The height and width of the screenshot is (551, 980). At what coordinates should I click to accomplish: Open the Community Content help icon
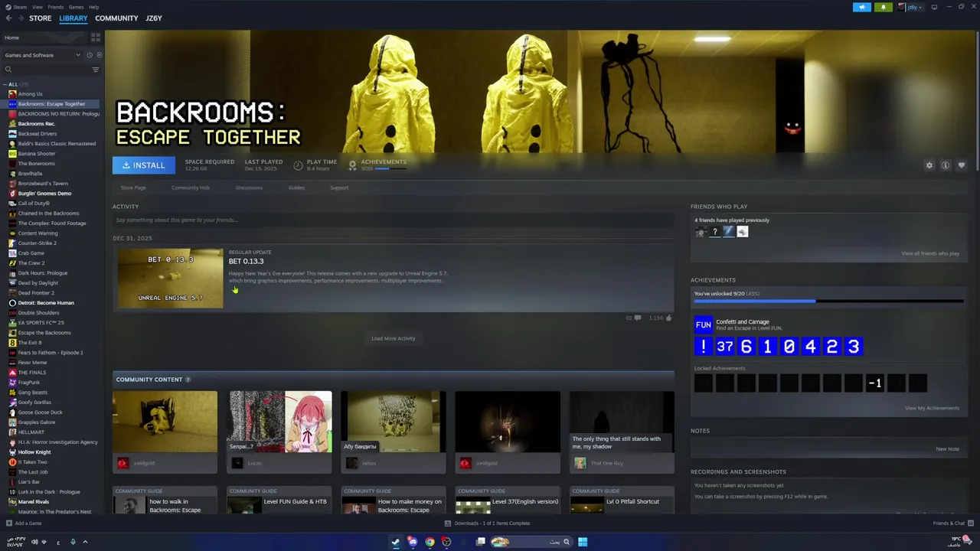[x=188, y=380]
